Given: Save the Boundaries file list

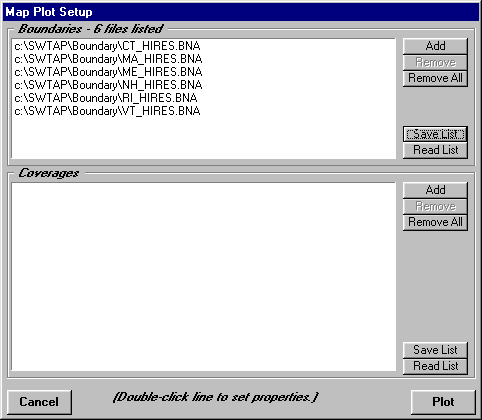Looking at the screenshot, I should tap(435, 134).
